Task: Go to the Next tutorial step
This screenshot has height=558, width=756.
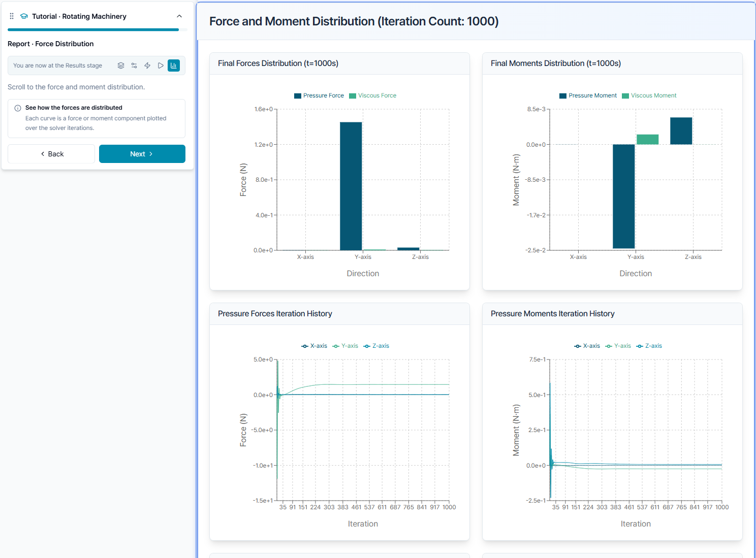Action: pyautogui.click(x=142, y=154)
